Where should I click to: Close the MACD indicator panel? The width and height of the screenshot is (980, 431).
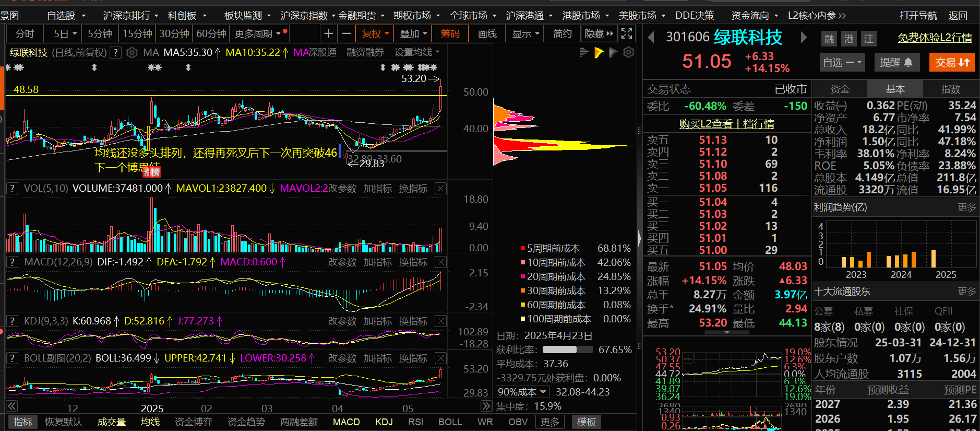coord(441,262)
